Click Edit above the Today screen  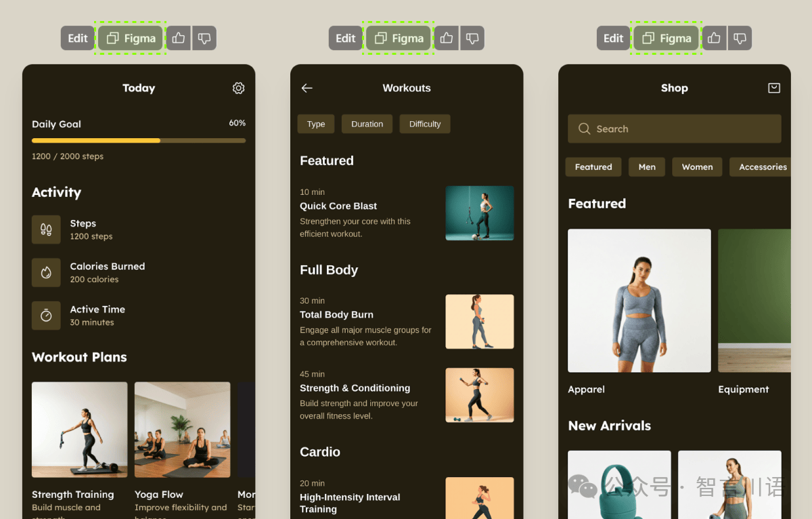click(x=78, y=38)
